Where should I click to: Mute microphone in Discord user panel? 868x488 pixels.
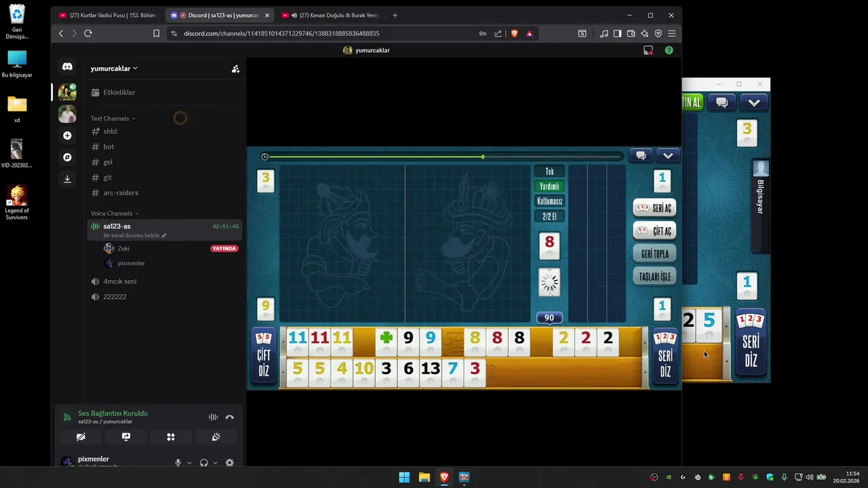[178, 462]
